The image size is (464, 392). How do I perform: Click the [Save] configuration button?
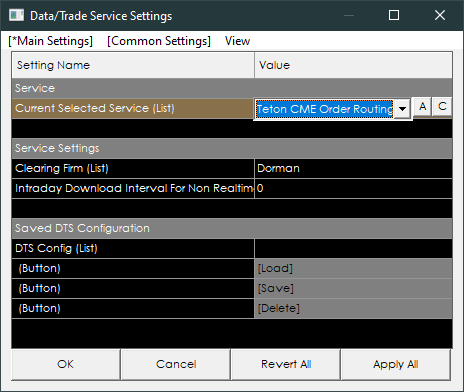click(353, 288)
